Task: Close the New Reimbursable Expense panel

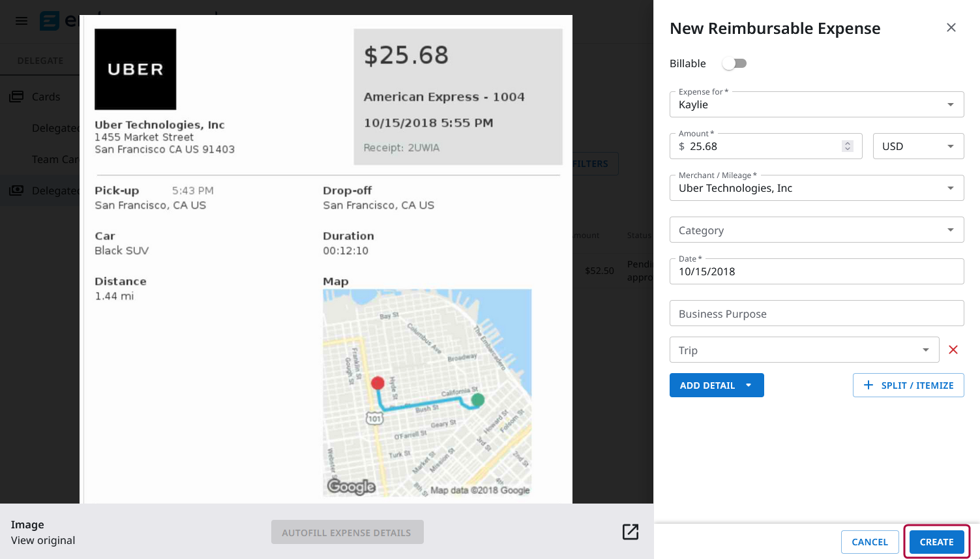Action: pos(951,27)
